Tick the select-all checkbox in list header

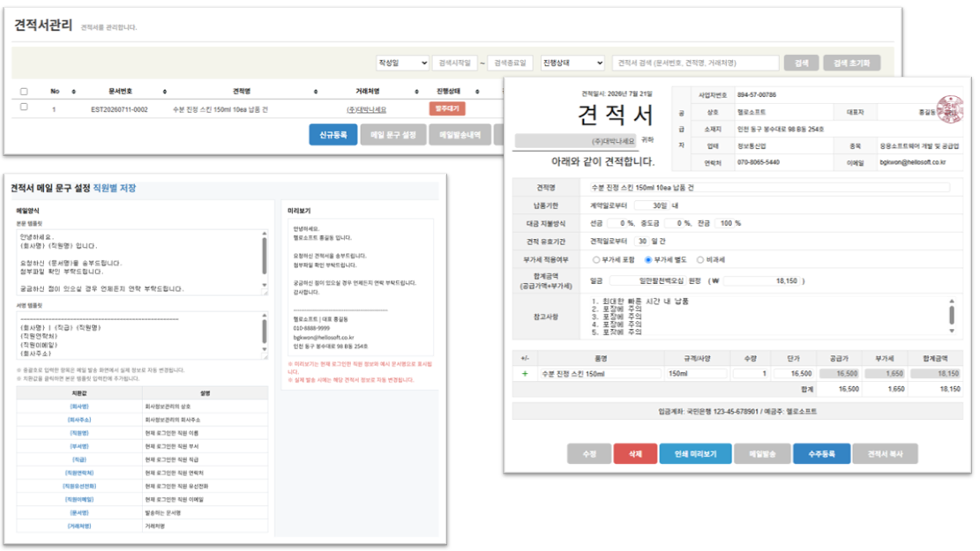(24, 91)
